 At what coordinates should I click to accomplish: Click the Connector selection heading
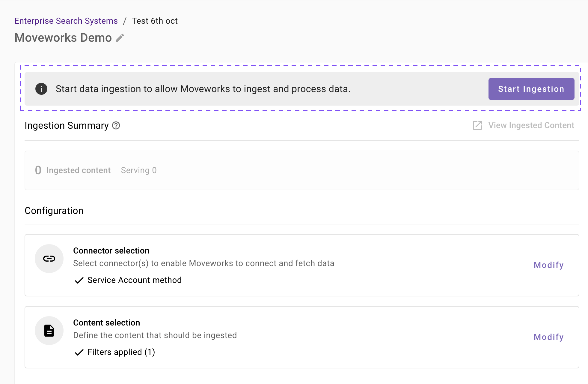click(x=111, y=251)
